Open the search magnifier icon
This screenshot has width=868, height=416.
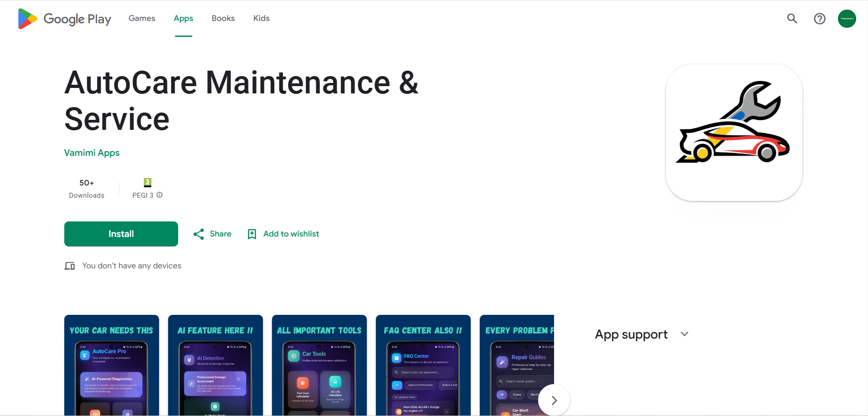[x=792, y=19]
